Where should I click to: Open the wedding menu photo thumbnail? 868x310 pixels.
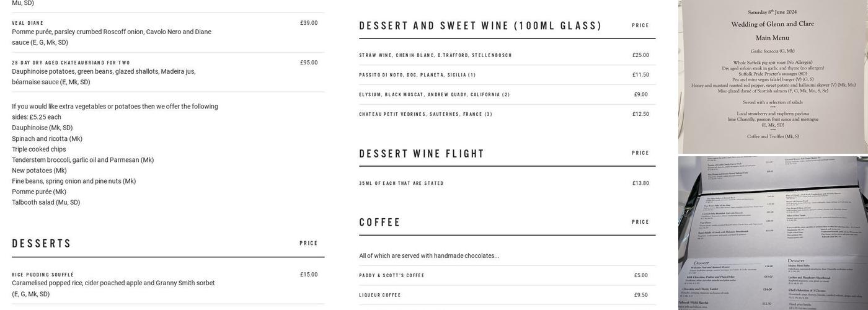[773, 77]
